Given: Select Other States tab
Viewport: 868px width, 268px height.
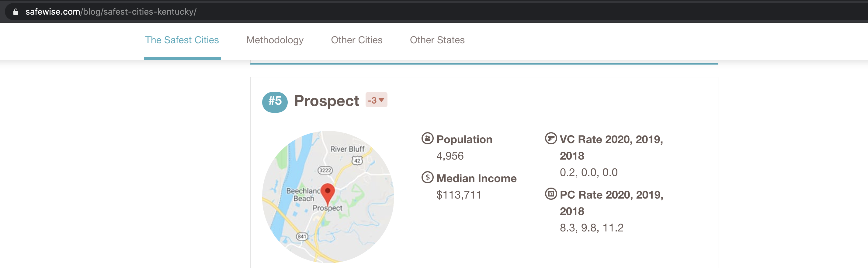Looking at the screenshot, I should point(437,40).
